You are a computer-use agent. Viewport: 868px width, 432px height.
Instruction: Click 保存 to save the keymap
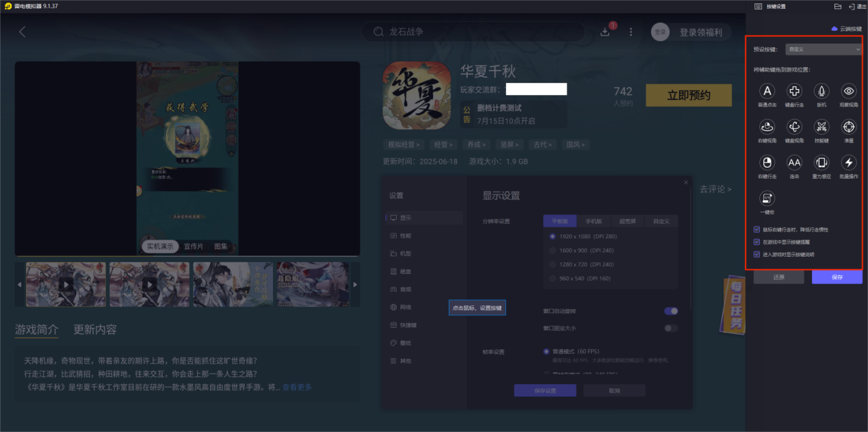pyautogui.click(x=837, y=277)
